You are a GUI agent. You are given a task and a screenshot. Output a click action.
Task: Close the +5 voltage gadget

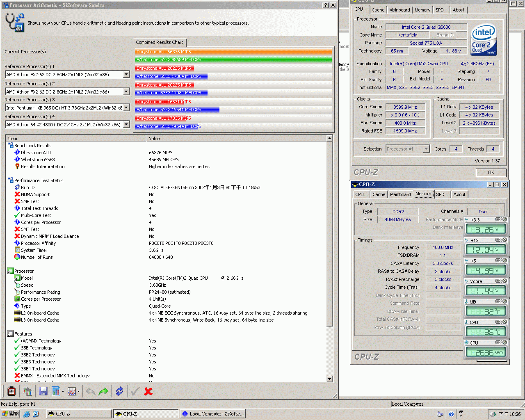click(x=505, y=260)
